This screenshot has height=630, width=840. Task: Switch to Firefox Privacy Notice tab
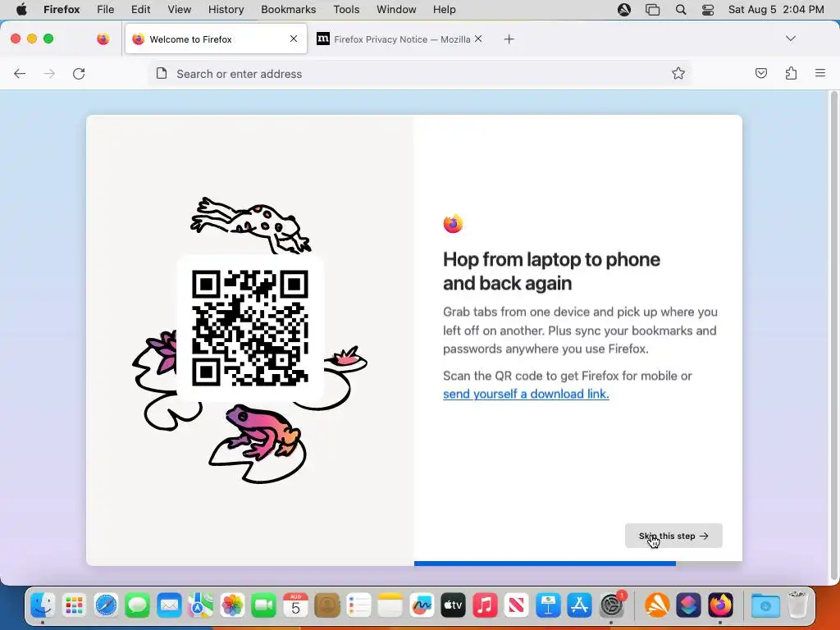pos(400,39)
